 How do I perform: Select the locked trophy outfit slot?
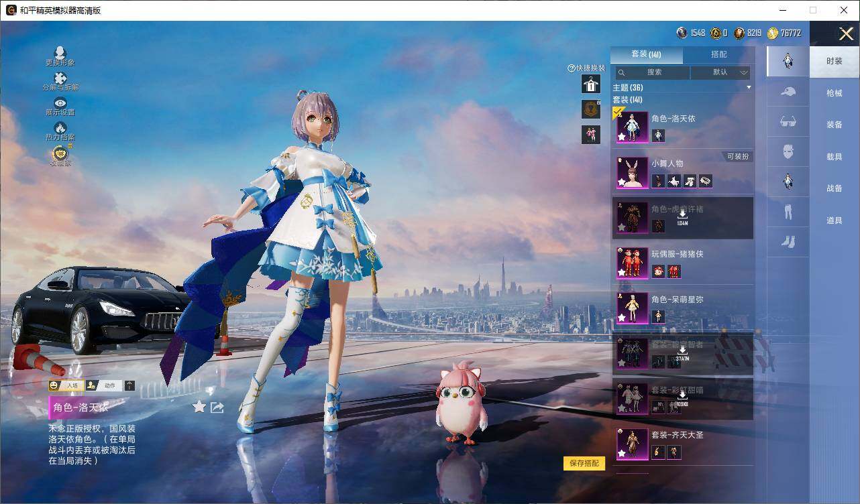tap(591, 109)
